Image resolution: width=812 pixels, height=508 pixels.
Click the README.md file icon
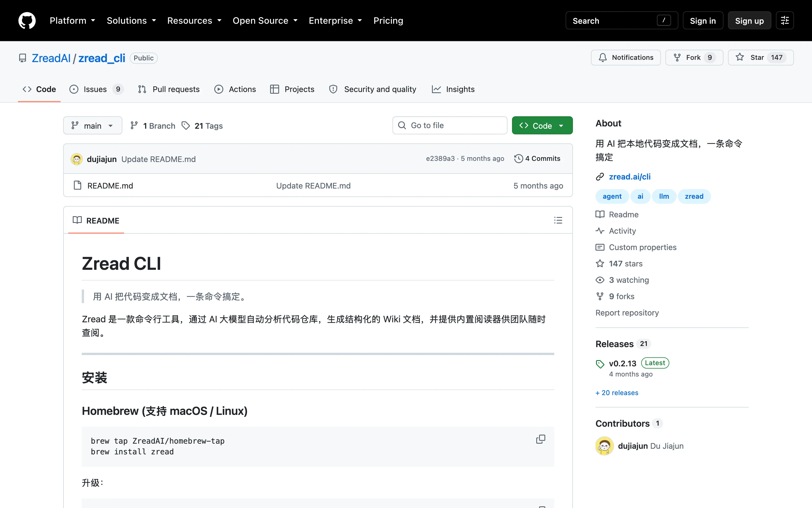pyautogui.click(x=78, y=185)
